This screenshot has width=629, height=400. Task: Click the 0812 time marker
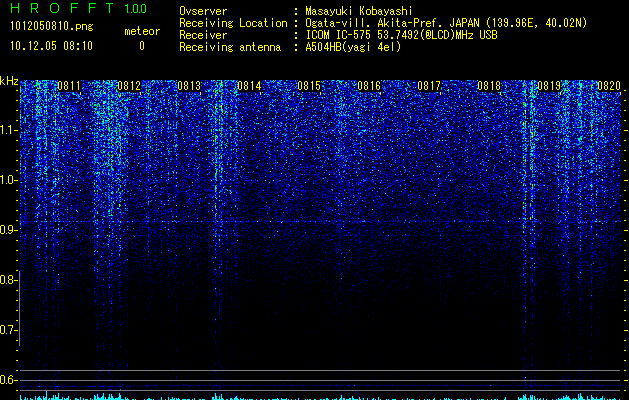[x=129, y=86]
